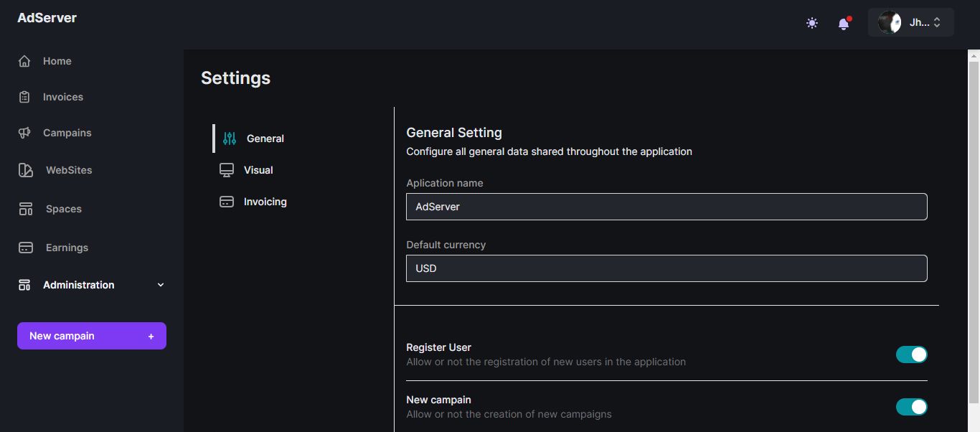
Task: Click the Aplication name input field
Action: [x=666, y=207]
